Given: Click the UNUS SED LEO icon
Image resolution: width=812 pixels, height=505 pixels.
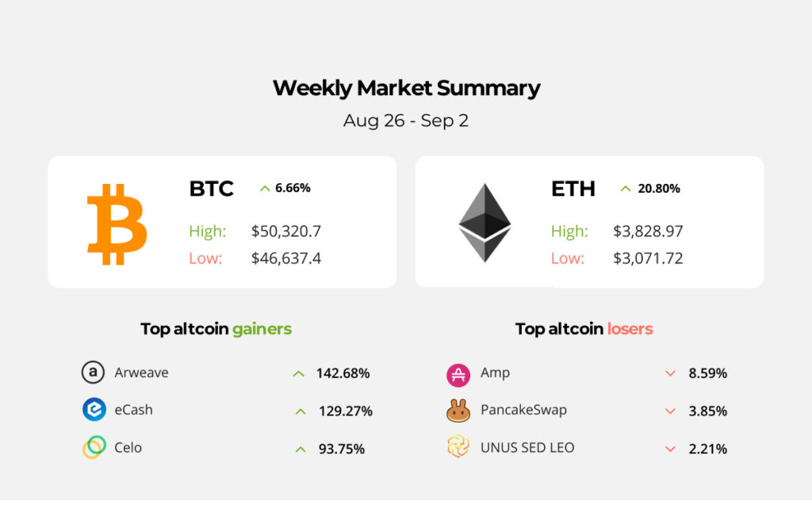Looking at the screenshot, I should [458, 447].
